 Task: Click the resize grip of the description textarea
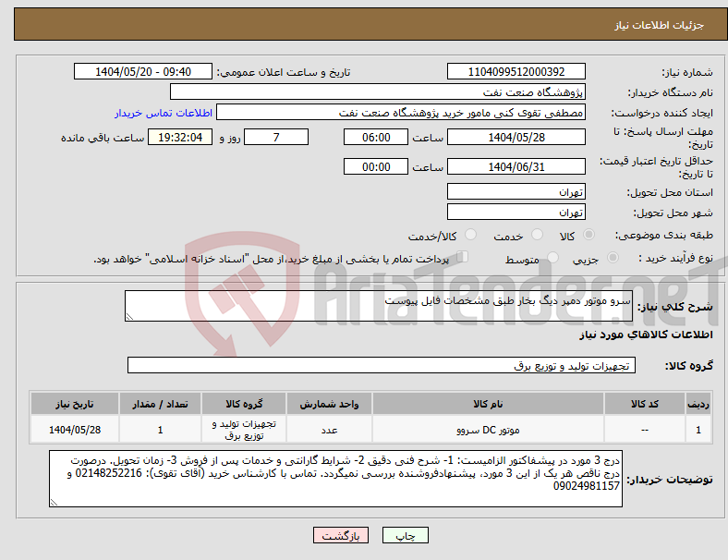(x=129, y=317)
